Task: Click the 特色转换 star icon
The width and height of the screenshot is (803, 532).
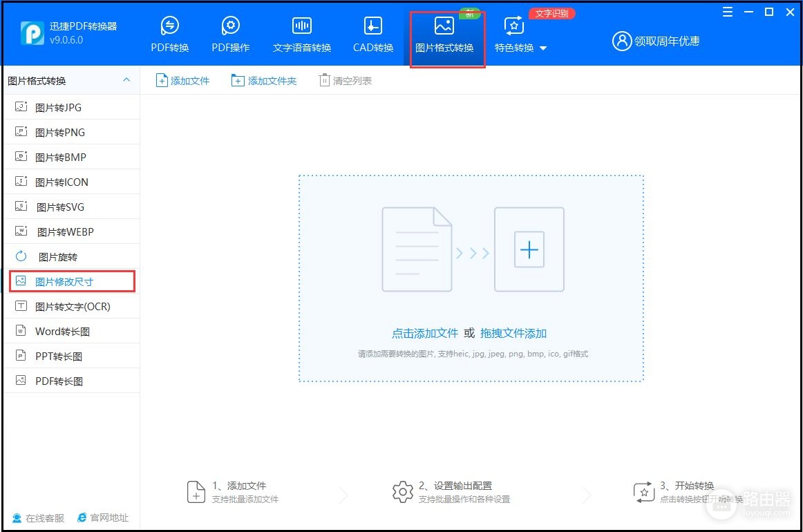Action: pyautogui.click(x=513, y=26)
